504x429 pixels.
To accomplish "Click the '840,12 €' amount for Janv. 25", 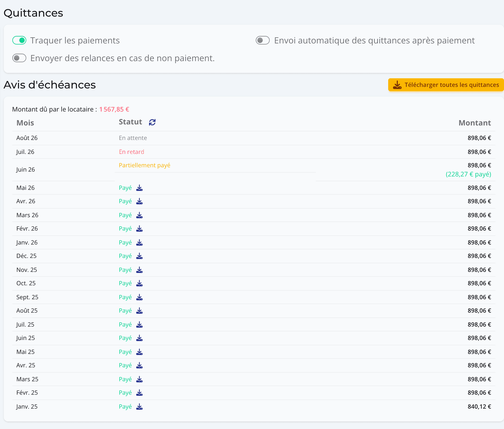I will [479, 407].
